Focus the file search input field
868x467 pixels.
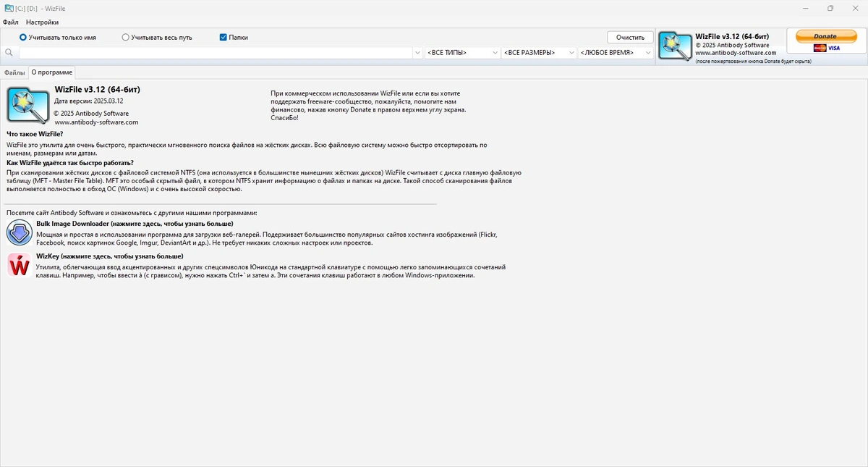point(216,53)
